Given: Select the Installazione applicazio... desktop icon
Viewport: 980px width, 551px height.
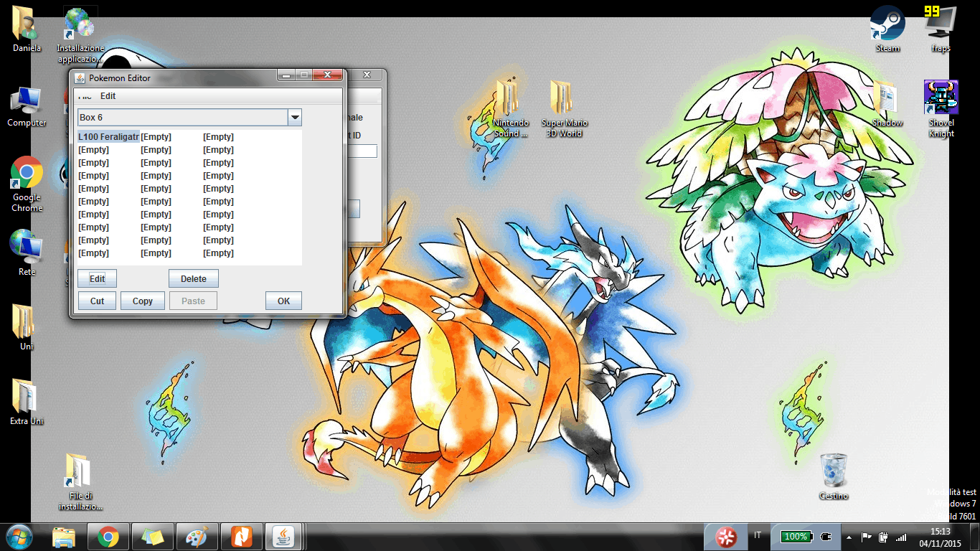Looking at the screenshot, I should point(80,34).
